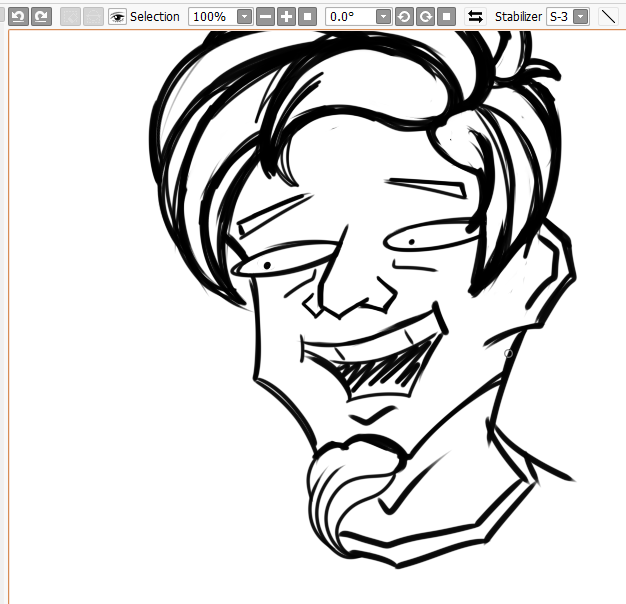
Task: Click the Stabilizer label text
Action: pos(518,17)
